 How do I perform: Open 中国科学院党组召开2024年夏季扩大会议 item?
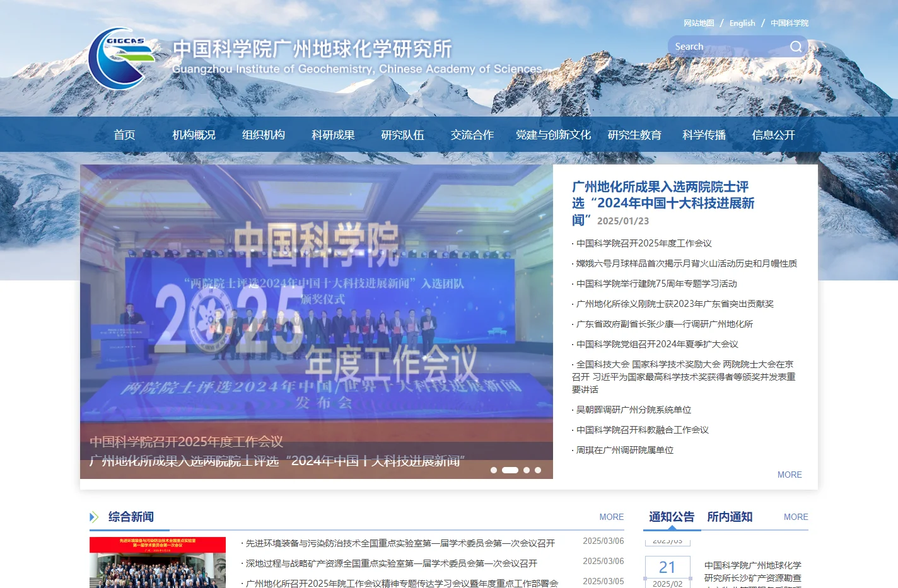(657, 344)
